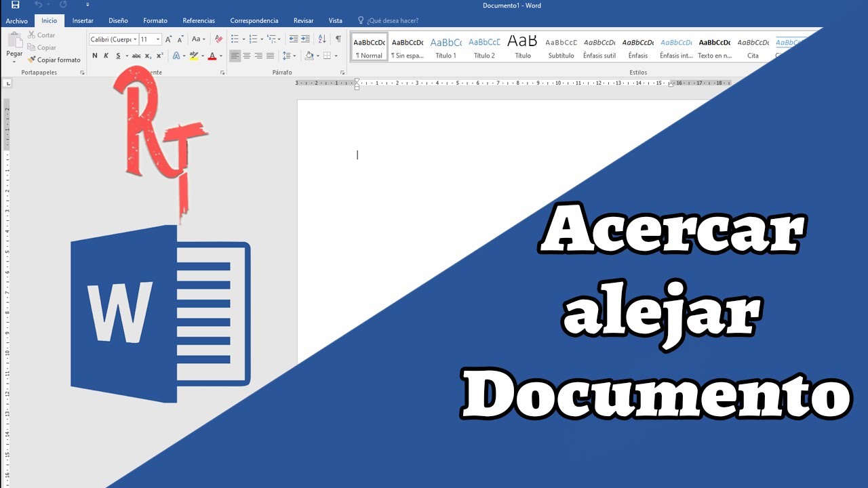Align text left
The image size is (868, 488).
pyautogui.click(x=235, y=56)
